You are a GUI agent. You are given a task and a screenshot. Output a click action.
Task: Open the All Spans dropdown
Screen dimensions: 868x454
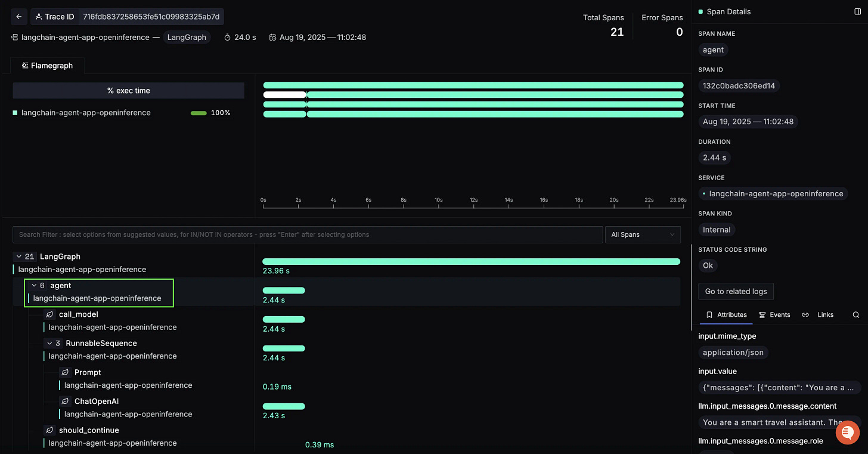[643, 234]
